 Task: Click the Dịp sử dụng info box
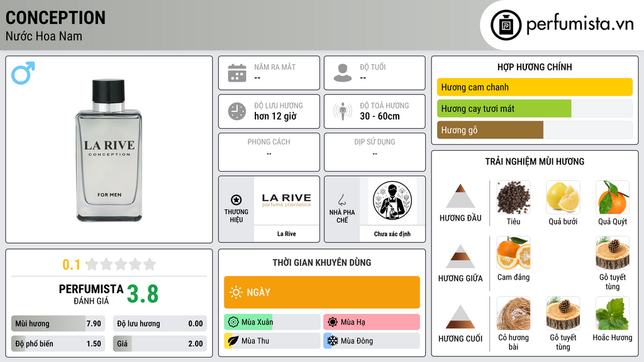[375, 152]
